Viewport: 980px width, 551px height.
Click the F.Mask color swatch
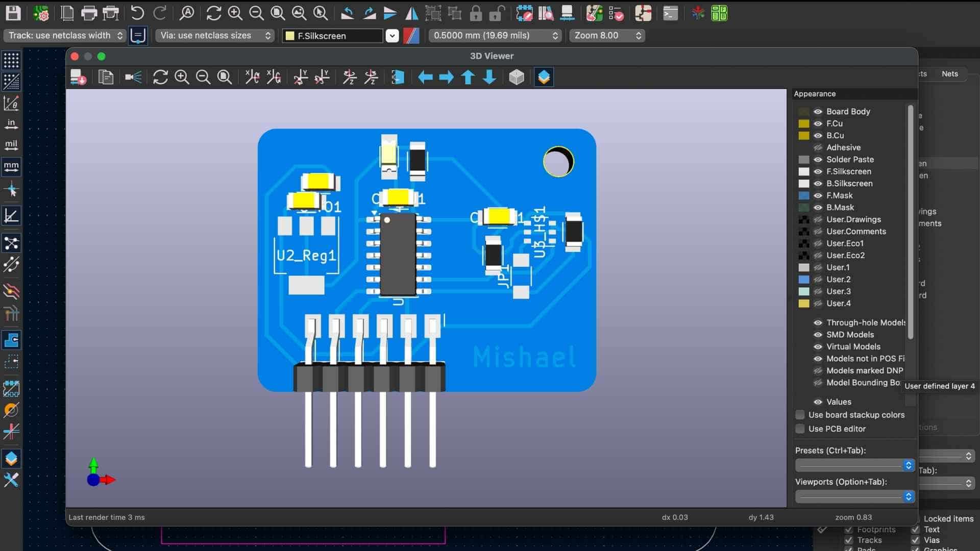pos(804,195)
